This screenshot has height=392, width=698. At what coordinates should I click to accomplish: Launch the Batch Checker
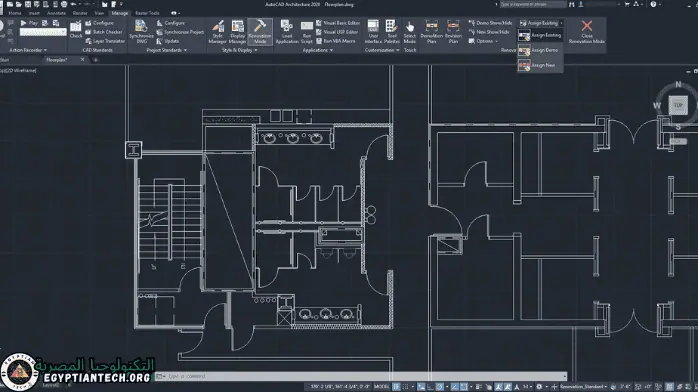click(103, 32)
